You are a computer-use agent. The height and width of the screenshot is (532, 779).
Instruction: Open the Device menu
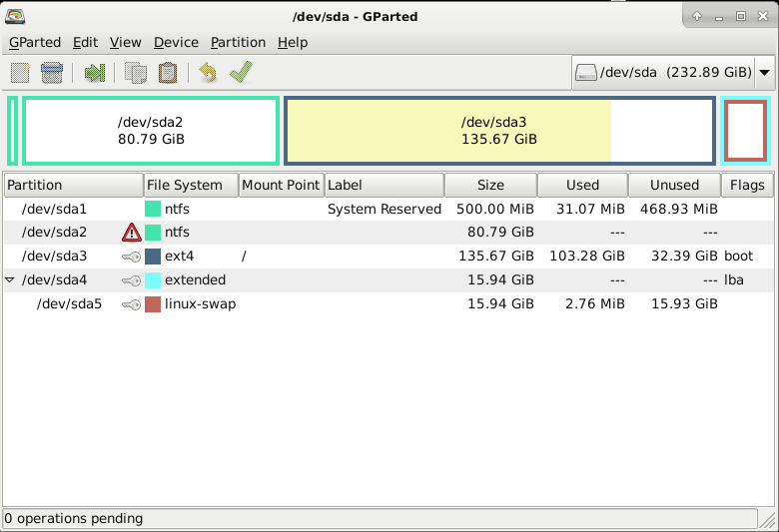[x=176, y=43]
